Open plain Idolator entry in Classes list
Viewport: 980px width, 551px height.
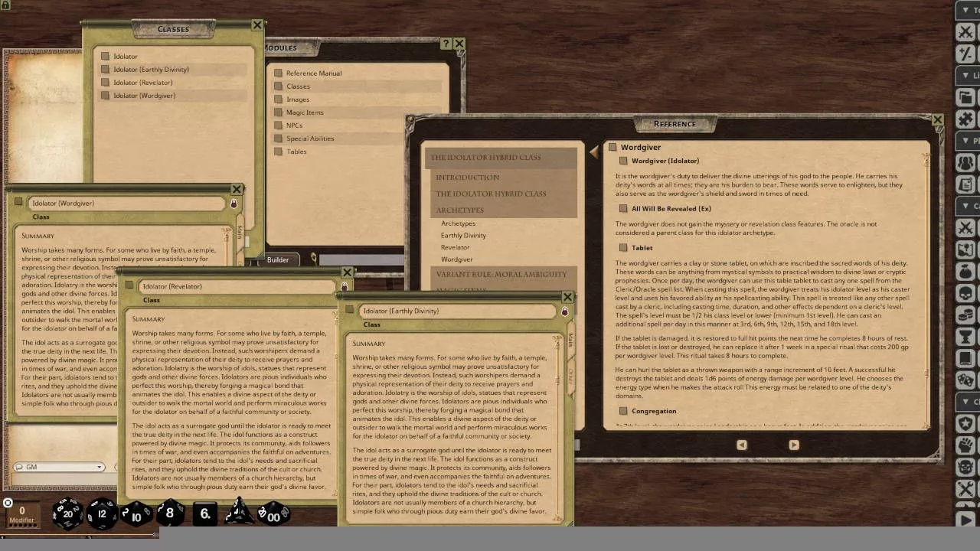(126, 57)
